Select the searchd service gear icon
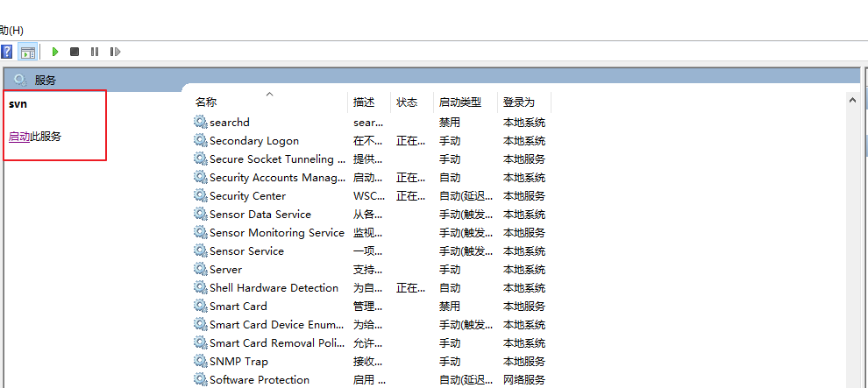 [201, 122]
